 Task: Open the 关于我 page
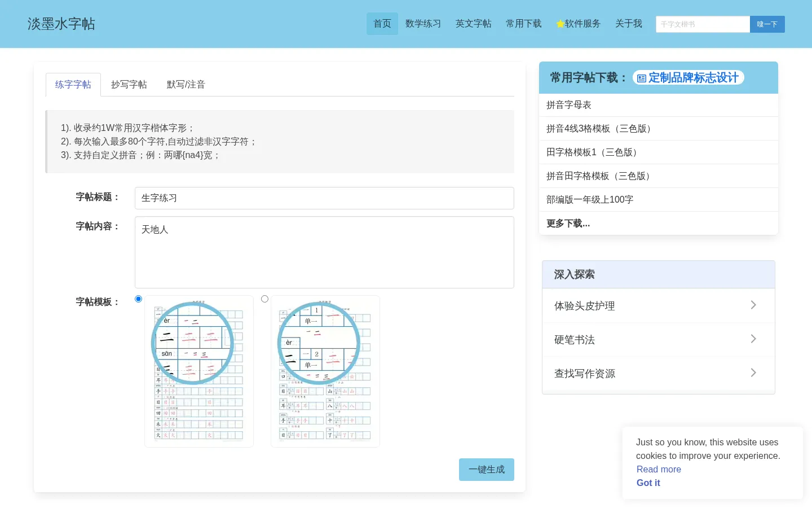(629, 24)
